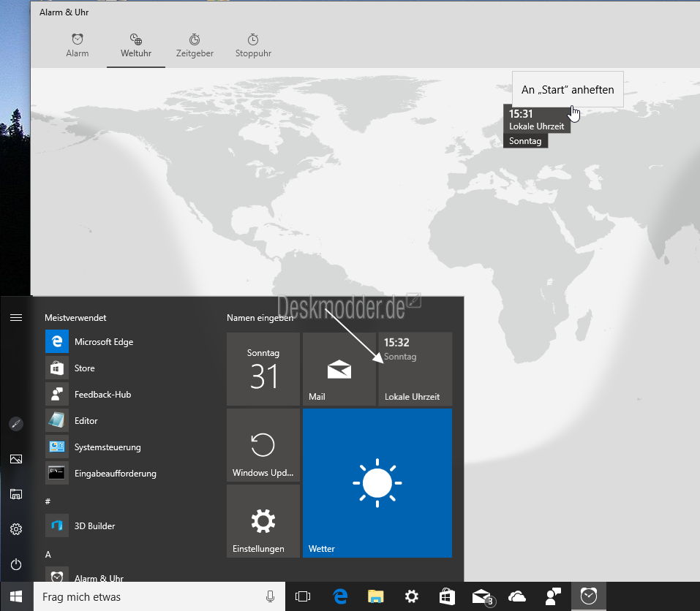This screenshot has width=700, height=611.
Task: Open the Windows Update tile
Action: tap(263, 445)
